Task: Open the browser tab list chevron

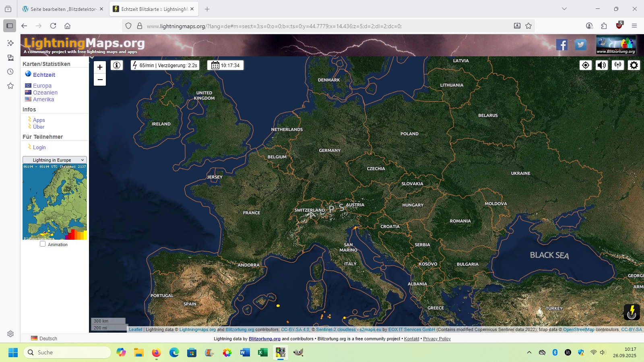Action: coord(564,9)
